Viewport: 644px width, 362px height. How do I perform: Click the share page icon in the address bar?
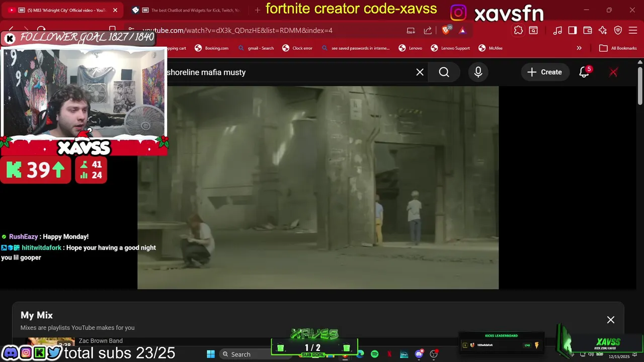point(428,30)
